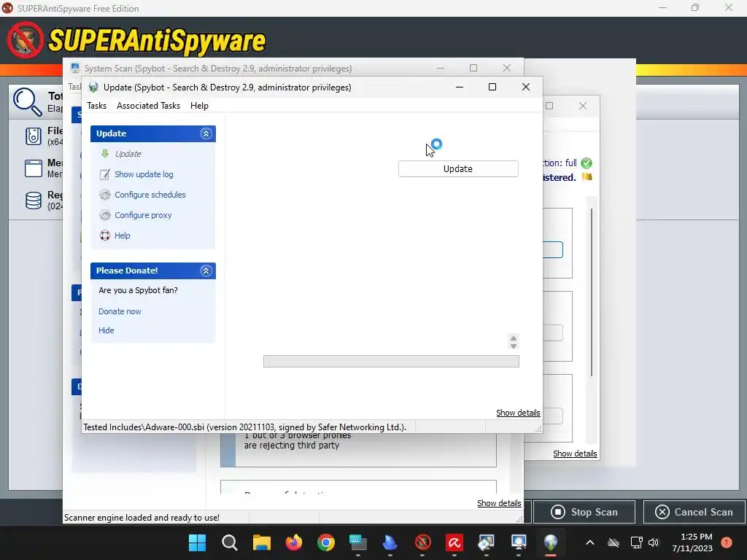747x560 pixels.
Task: Collapse the Please Donate panel
Action: click(206, 271)
